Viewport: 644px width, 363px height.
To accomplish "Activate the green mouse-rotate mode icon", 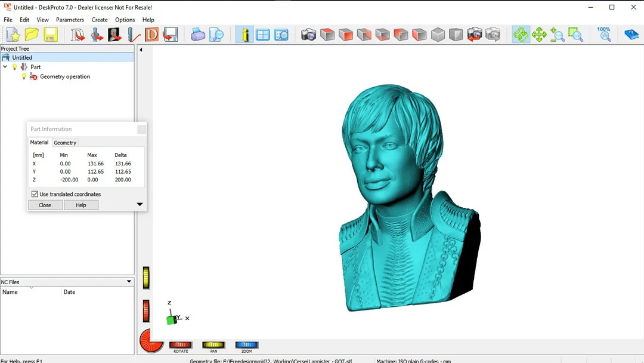I will click(x=521, y=35).
